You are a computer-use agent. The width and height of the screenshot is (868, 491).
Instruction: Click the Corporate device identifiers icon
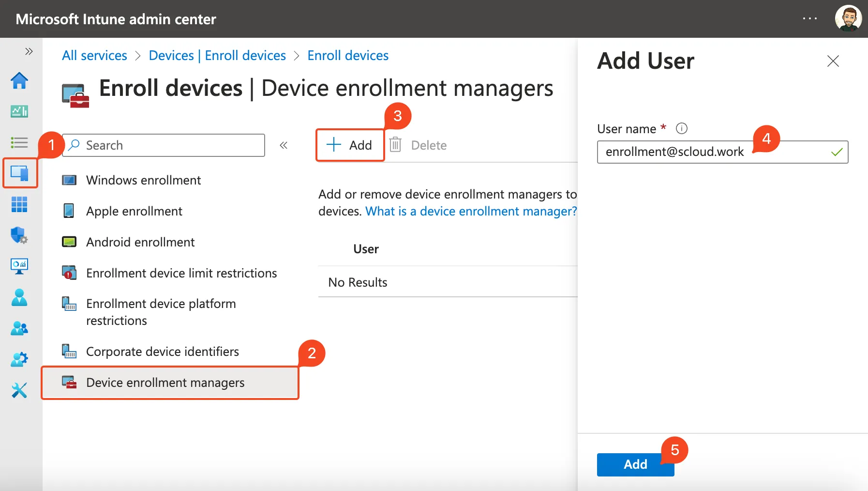click(x=69, y=351)
